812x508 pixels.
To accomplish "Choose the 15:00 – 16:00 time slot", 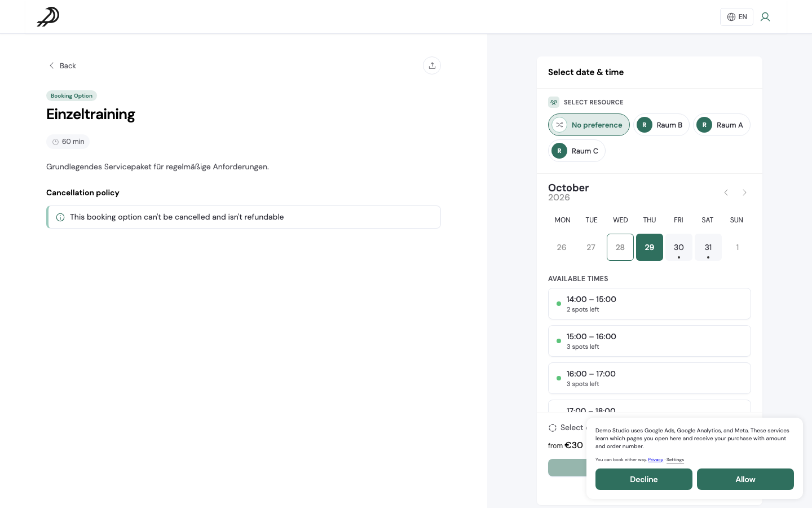I will tap(650, 341).
